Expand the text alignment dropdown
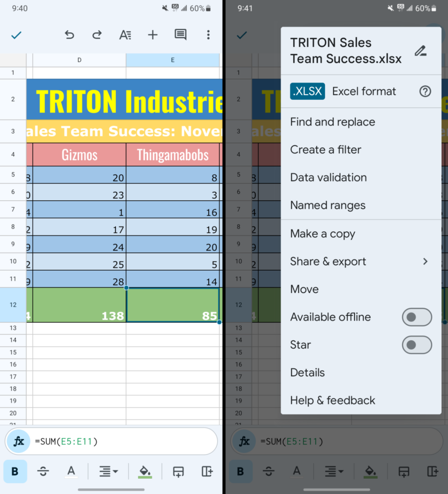The image size is (448, 494). 108,471
